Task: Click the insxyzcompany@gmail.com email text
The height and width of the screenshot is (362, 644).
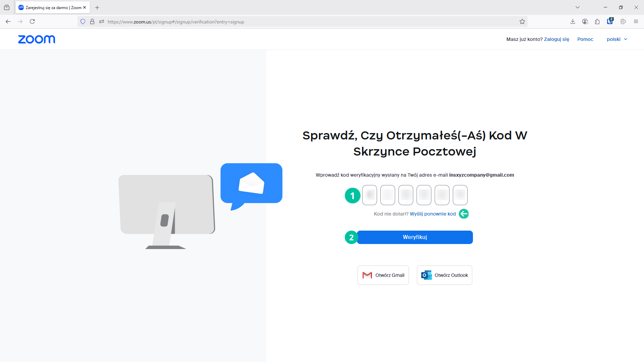Action: coord(481,175)
